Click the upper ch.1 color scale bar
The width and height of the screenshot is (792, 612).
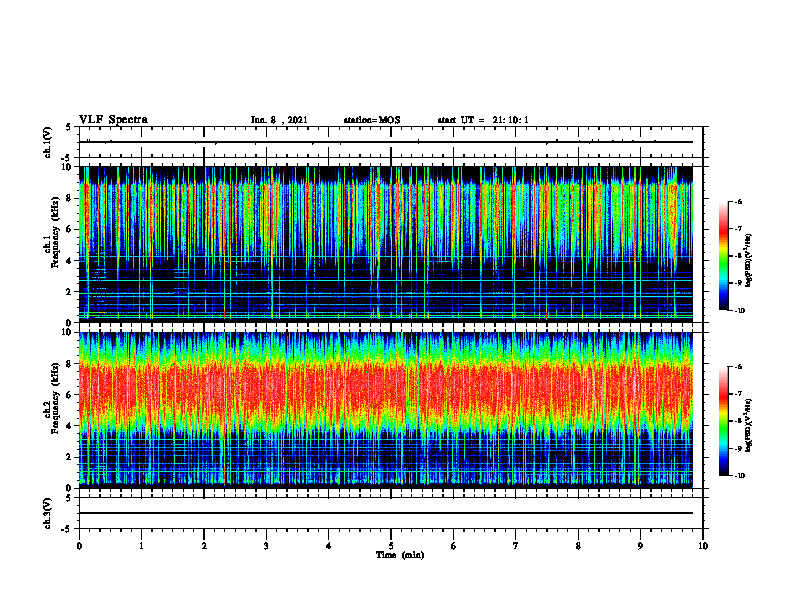(723, 256)
